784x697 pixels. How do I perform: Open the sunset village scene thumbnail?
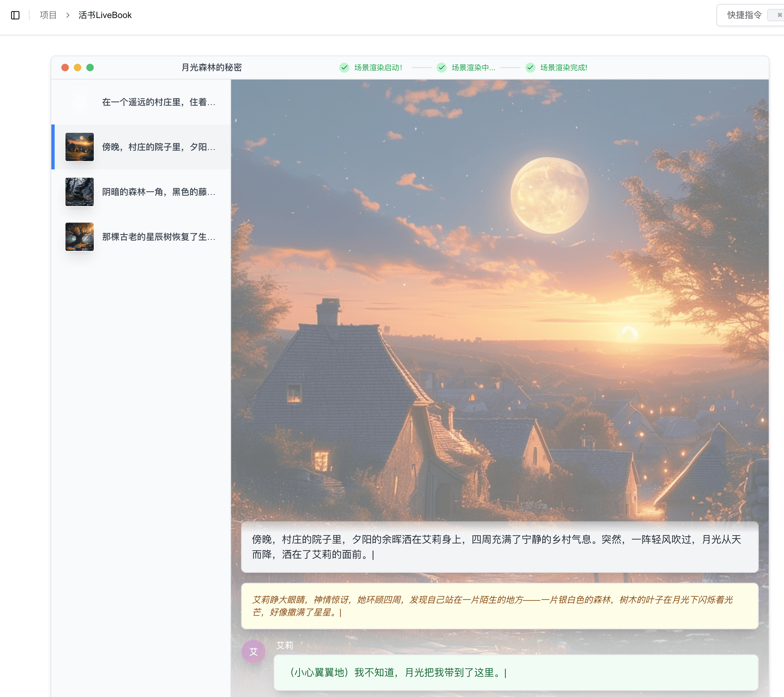(79, 147)
